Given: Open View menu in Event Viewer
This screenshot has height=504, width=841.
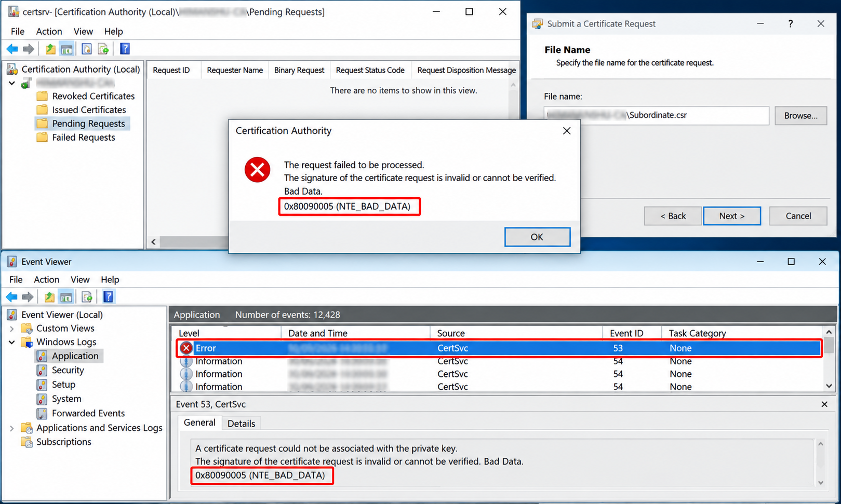Looking at the screenshot, I should 80,279.
